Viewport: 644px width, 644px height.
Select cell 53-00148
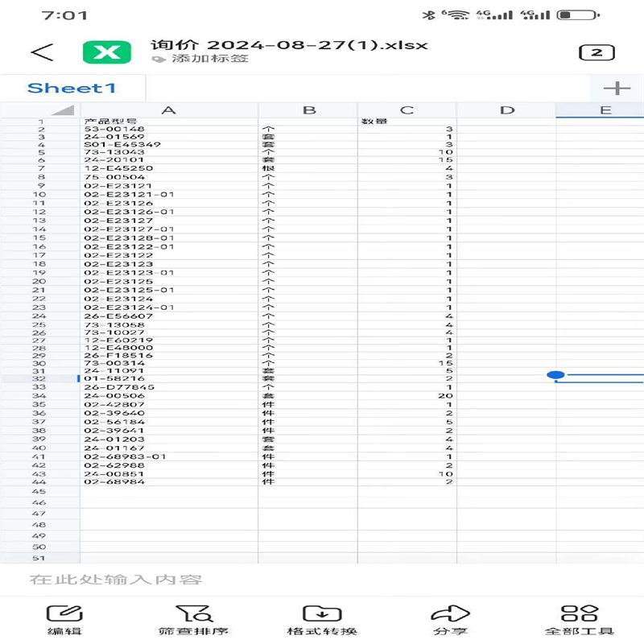click(x=169, y=129)
